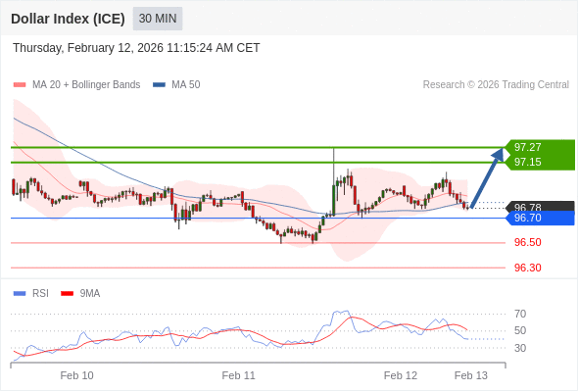Screen dimensions: 578x392
Task: Click the blue RSI legend swatch
Action: click(x=20, y=294)
